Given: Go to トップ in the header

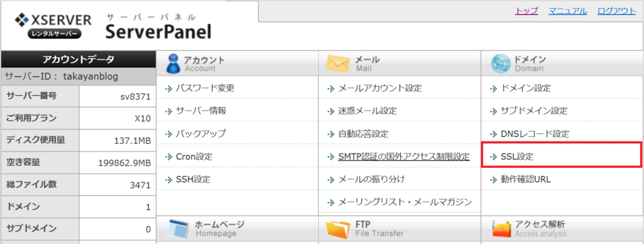Looking at the screenshot, I should coord(526,11).
